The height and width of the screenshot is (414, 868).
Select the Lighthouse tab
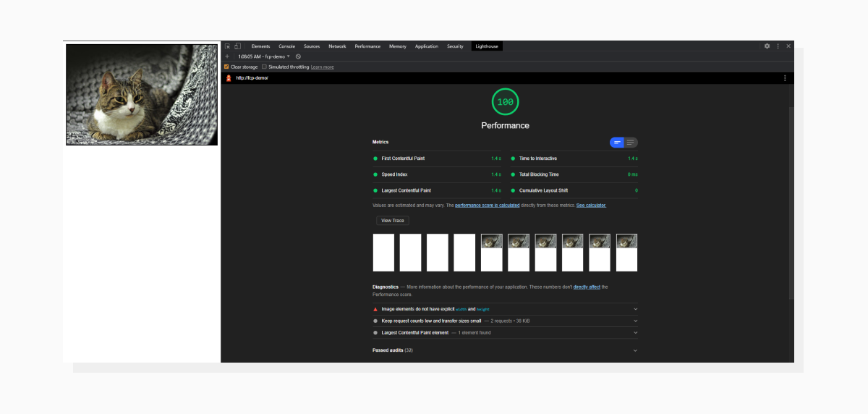point(487,46)
